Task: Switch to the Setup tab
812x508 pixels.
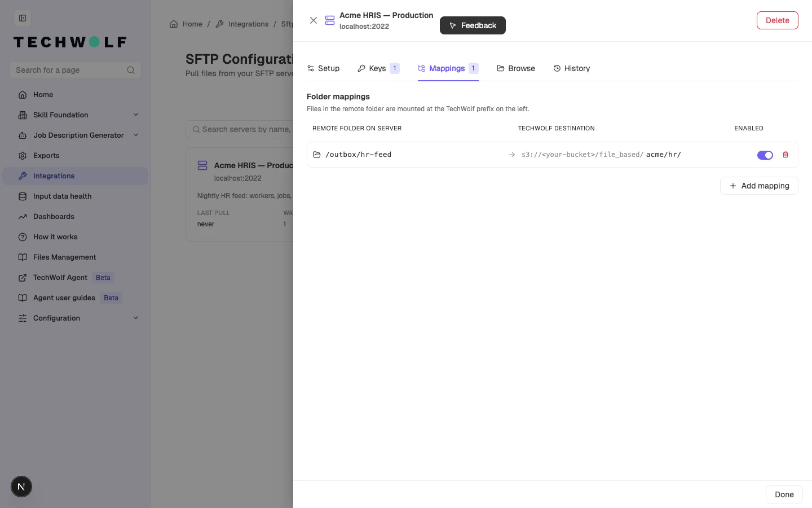Action: click(323, 68)
